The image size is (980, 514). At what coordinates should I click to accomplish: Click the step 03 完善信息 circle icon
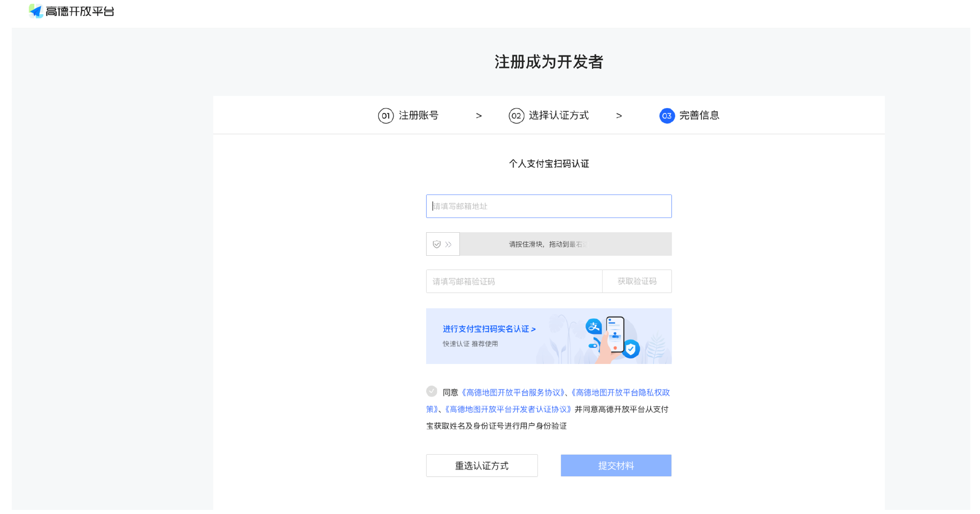pyautogui.click(x=667, y=116)
